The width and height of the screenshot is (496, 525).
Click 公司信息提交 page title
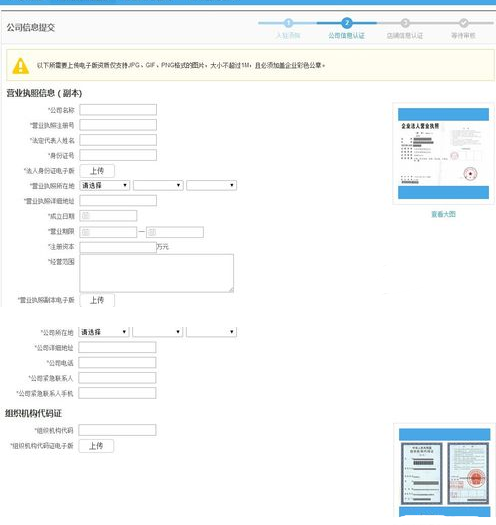point(30,27)
